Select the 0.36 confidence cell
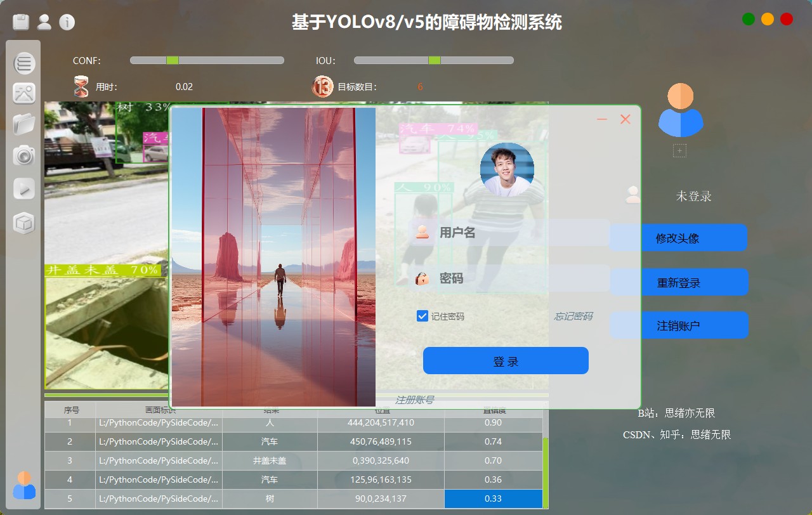This screenshot has width=812, height=515. click(494, 479)
